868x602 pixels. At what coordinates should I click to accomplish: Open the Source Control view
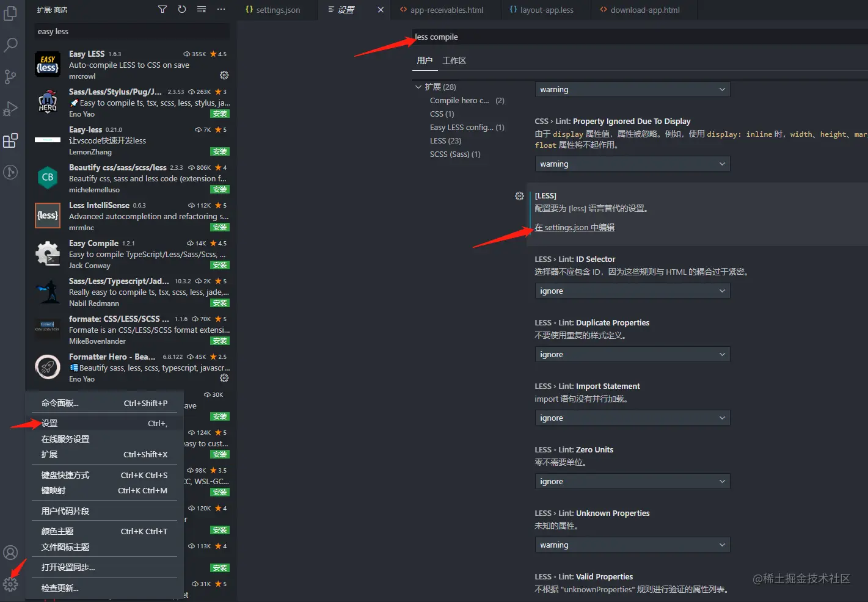[x=10, y=77]
